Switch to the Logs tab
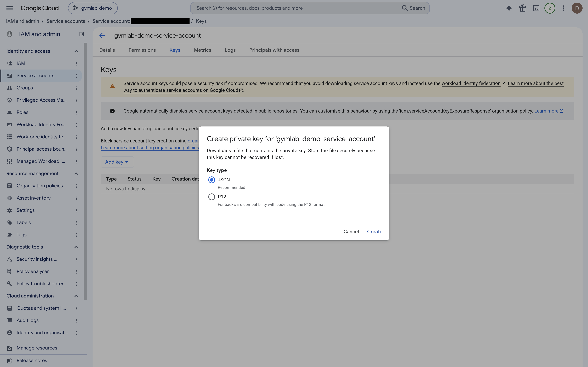This screenshot has height=367, width=588. click(230, 50)
